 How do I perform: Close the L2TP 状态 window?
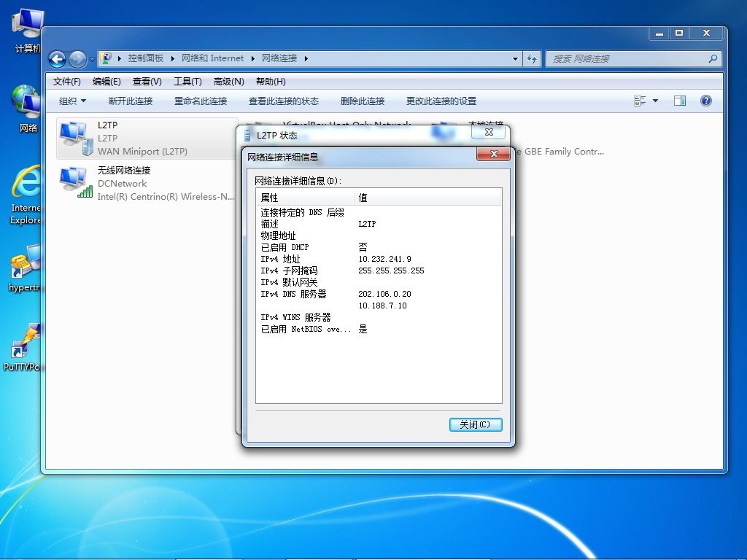488,132
